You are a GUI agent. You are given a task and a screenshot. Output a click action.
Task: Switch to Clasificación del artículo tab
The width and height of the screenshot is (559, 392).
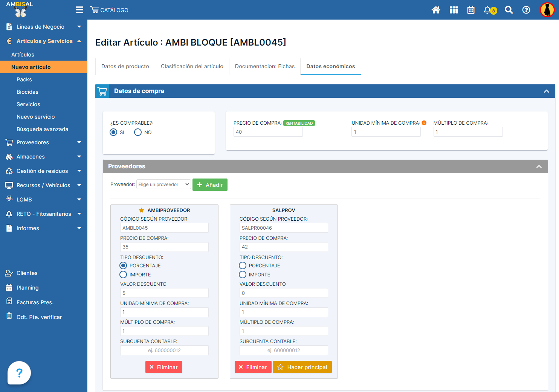[192, 66]
